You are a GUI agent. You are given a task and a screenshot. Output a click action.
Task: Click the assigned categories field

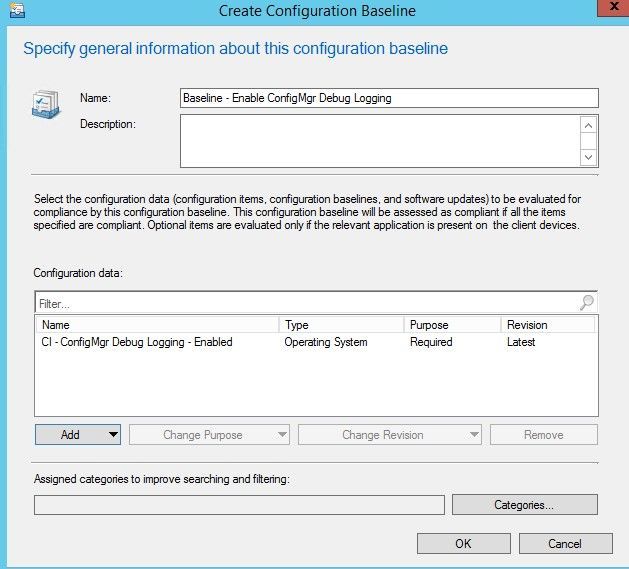[x=239, y=505]
